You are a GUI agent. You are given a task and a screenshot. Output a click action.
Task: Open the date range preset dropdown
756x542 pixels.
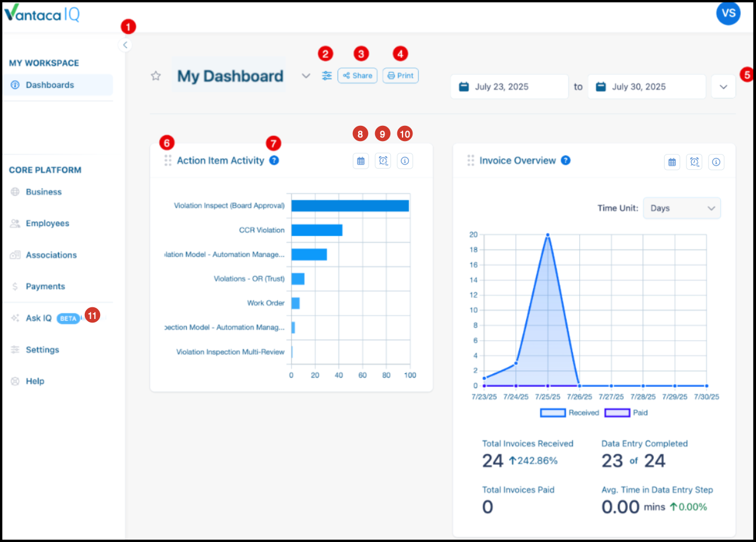(x=724, y=87)
